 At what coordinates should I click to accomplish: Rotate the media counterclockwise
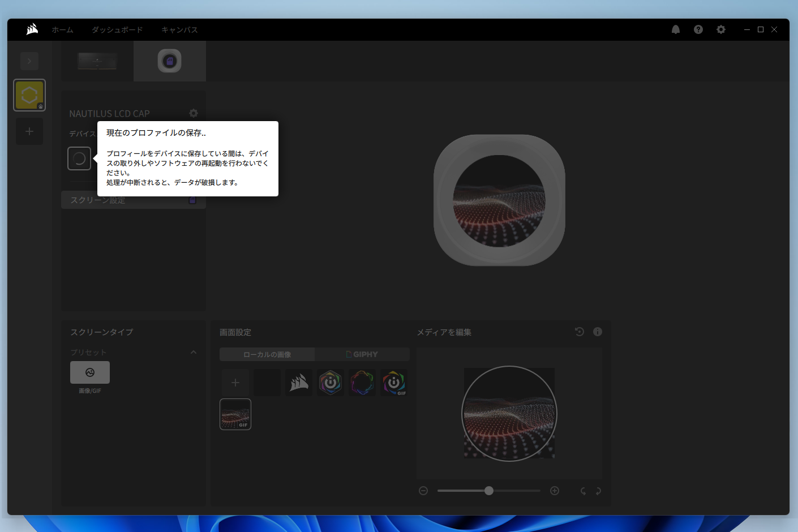583,491
